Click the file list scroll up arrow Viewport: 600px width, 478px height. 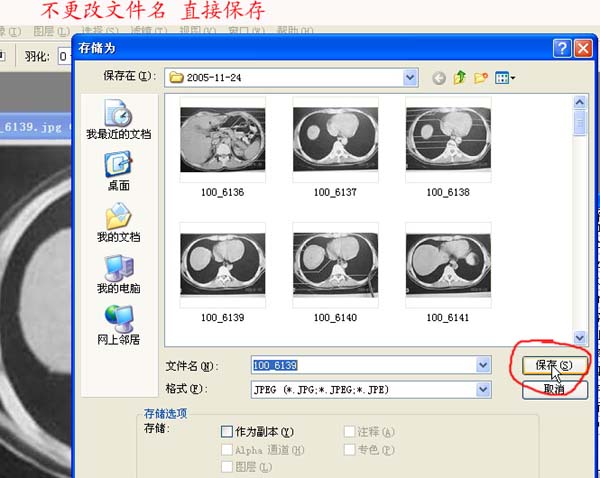pyautogui.click(x=580, y=102)
